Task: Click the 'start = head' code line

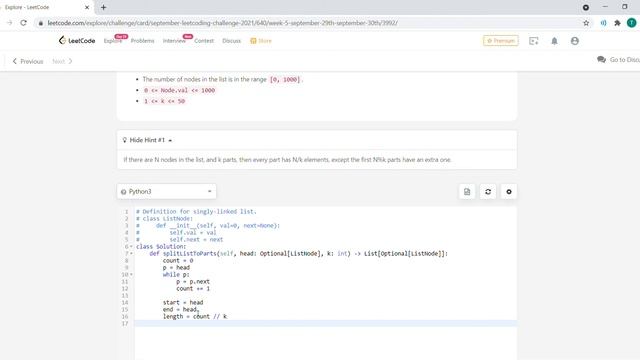Action: pos(183,302)
